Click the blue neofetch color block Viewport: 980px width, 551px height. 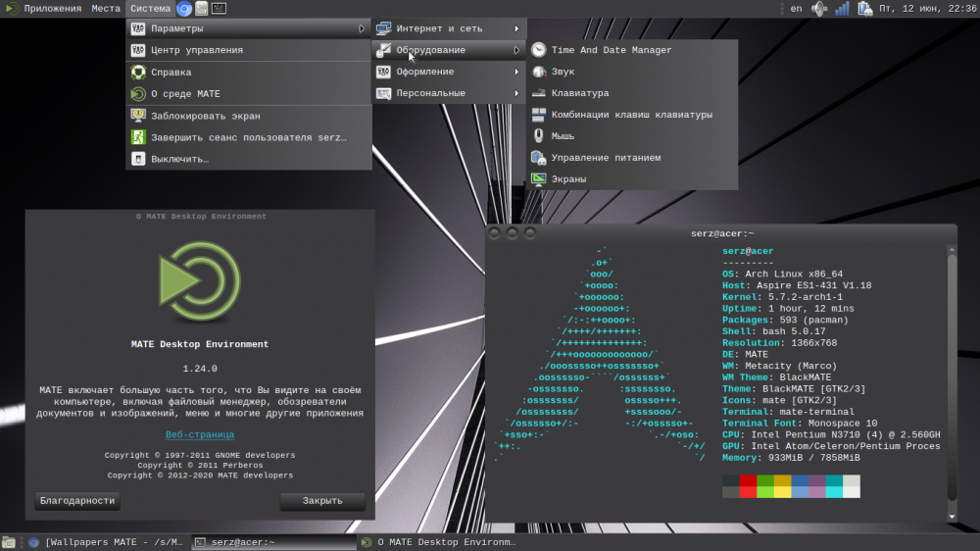[x=800, y=486]
